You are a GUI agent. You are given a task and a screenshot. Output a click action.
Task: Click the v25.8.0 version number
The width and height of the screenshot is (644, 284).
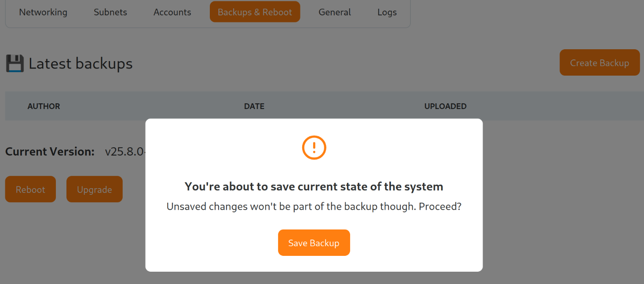click(x=125, y=152)
